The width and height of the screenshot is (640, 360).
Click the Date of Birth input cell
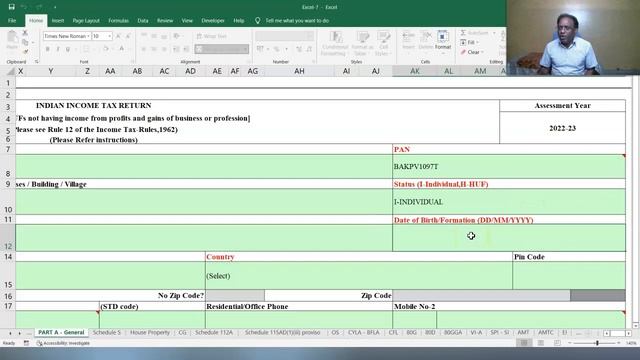pos(509,238)
